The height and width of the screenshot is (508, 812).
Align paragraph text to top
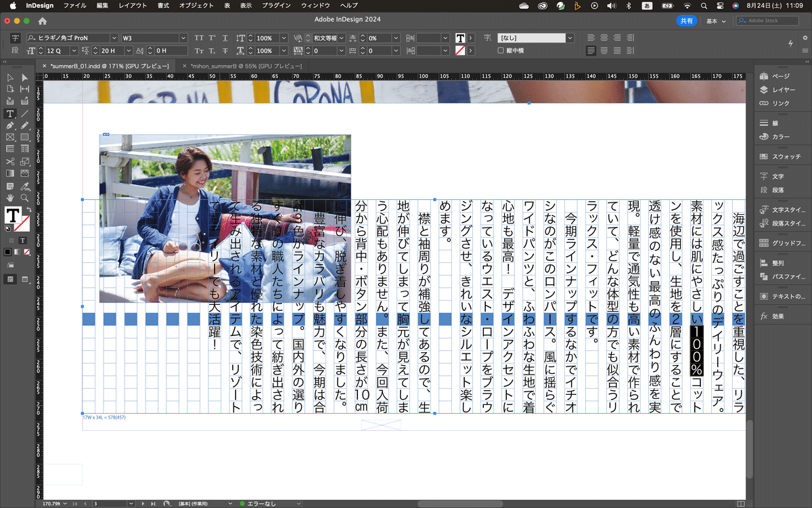point(591,38)
